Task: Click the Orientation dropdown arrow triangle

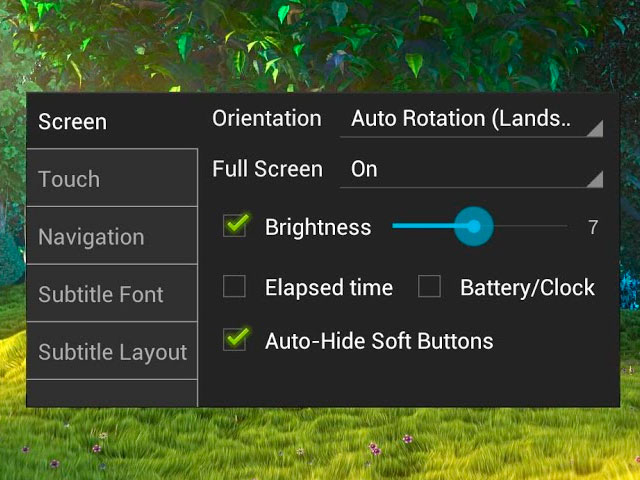Action: [x=595, y=129]
